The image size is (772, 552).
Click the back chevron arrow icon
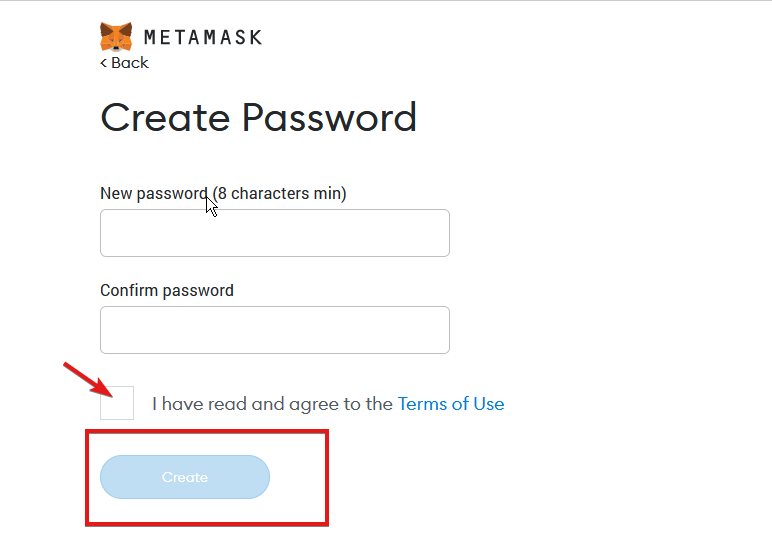point(103,63)
